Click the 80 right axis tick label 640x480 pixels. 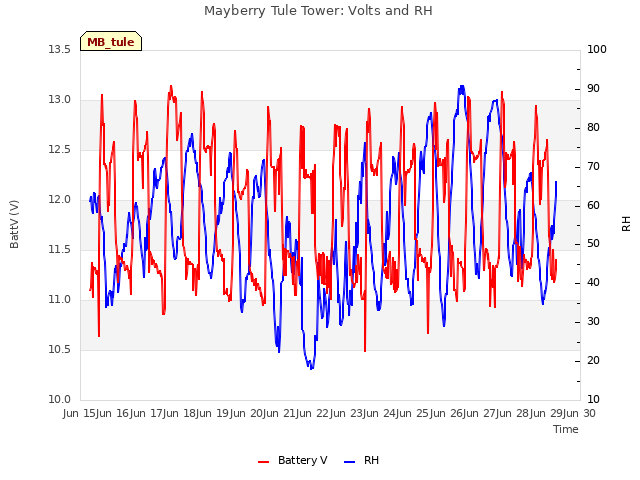point(593,127)
